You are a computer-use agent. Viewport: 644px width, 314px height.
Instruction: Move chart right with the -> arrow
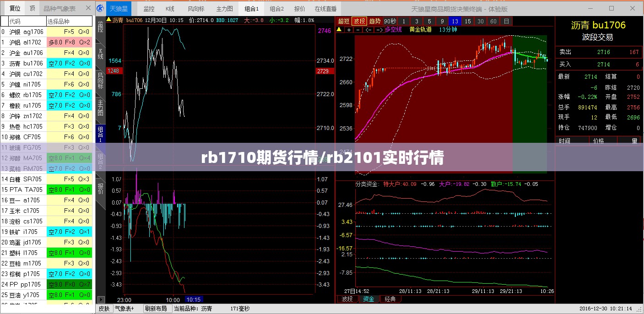pyautogui.click(x=379, y=30)
